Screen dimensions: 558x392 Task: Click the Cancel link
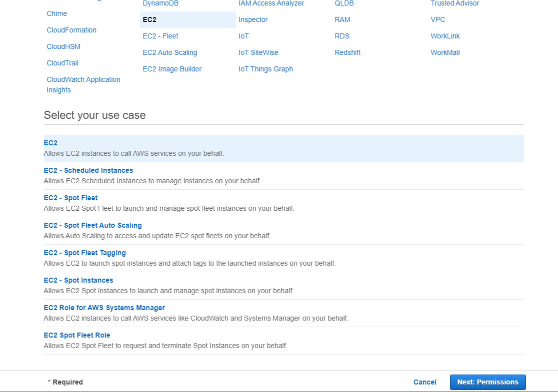coord(425,382)
